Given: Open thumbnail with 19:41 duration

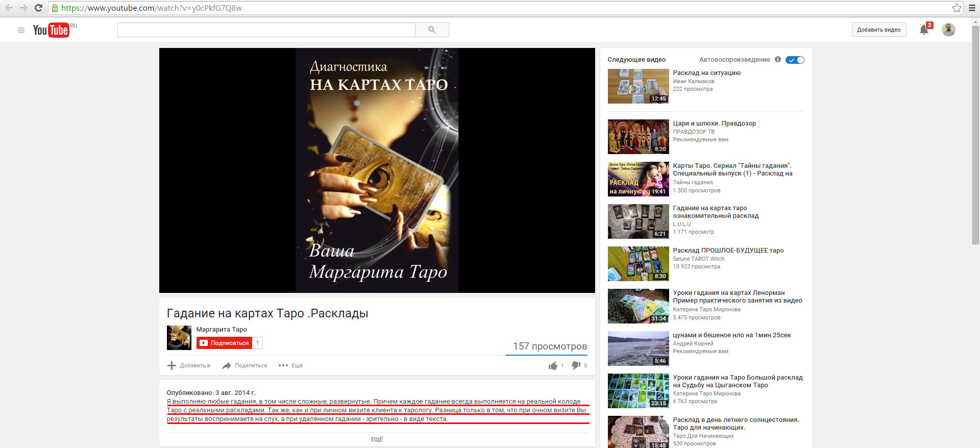Looking at the screenshot, I should (638, 179).
